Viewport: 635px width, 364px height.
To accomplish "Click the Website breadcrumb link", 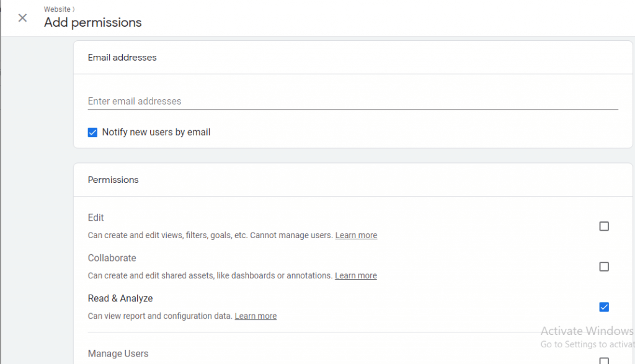I will coord(57,9).
